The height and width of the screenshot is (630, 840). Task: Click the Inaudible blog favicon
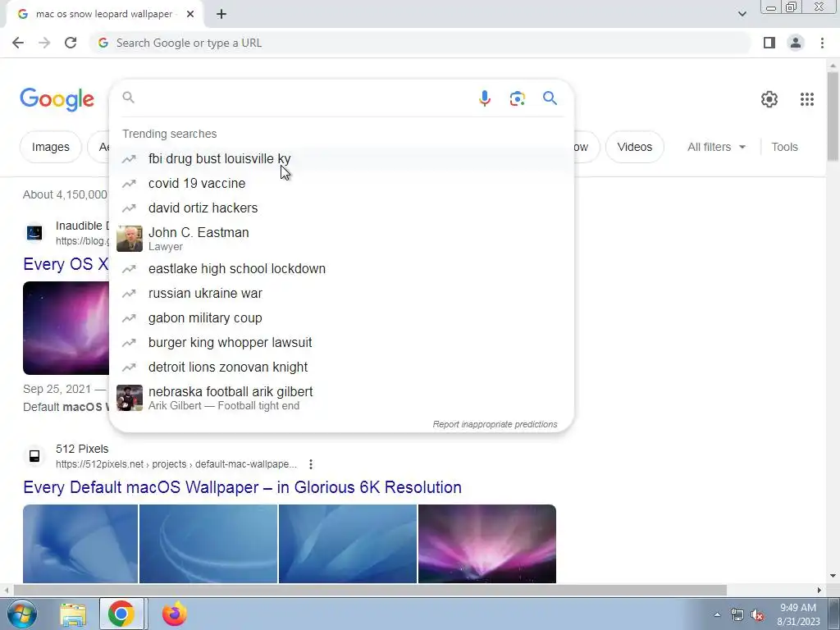click(34, 232)
